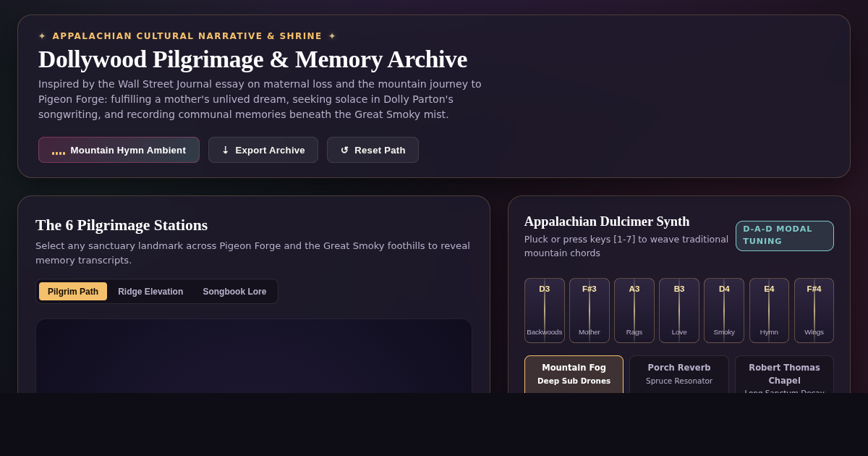868x456 pixels.
Task: Click the Dollywood Pilgrimage & Memory Archive title
Action: coord(252,59)
